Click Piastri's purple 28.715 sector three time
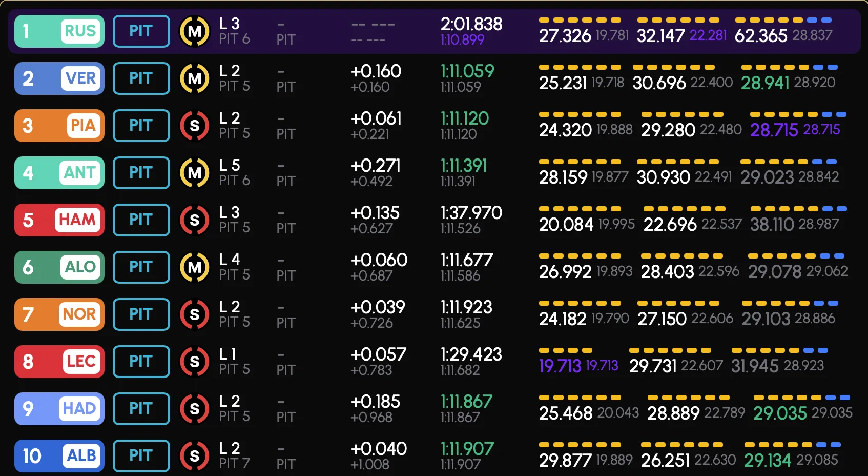The image size is (868, 476). 774,130
